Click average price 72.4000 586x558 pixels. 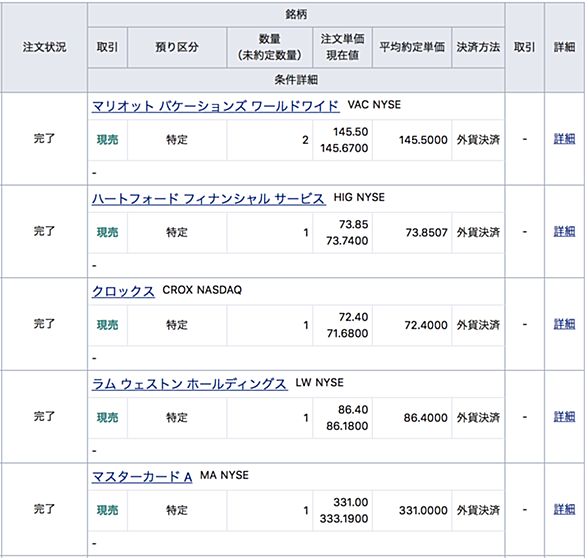tap(426, 325)
